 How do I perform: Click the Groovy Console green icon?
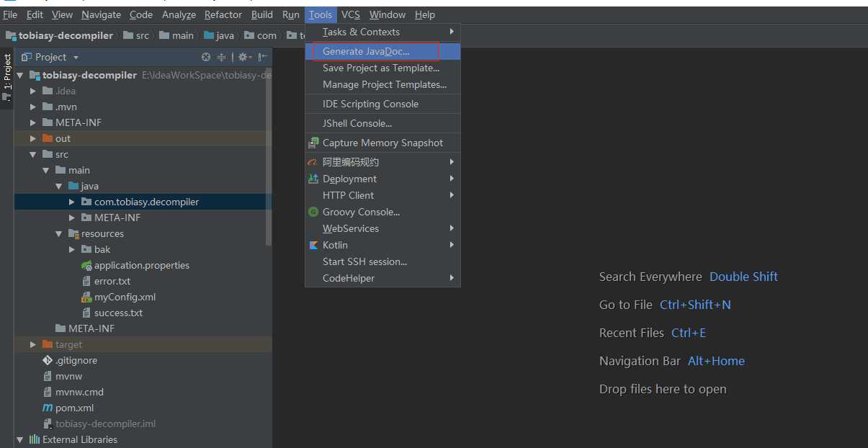(x=313, y=212)
